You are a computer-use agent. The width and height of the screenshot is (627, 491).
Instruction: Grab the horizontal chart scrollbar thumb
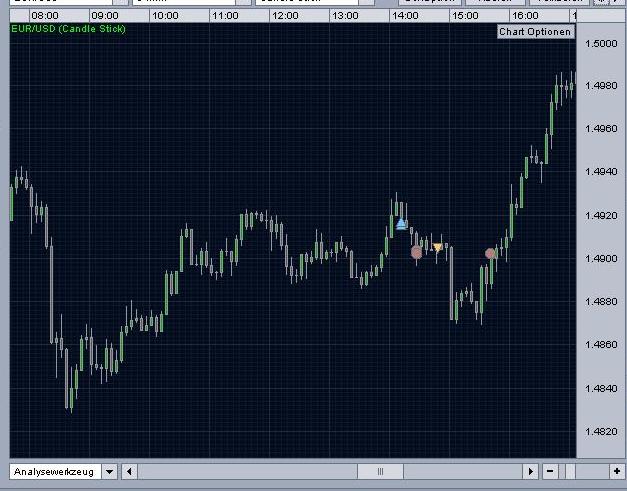coord(380,472)
